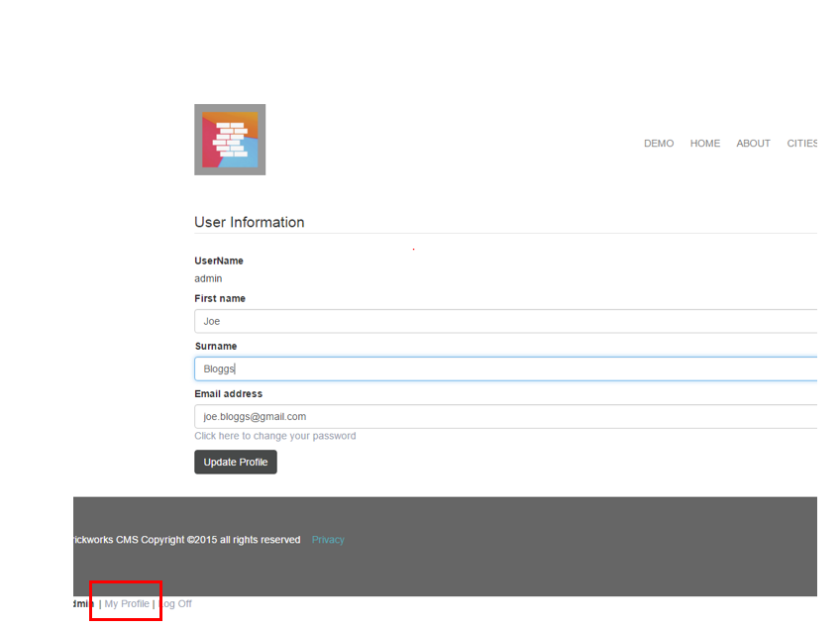
Task: Click the Email address label
Action: (x=228, y=393)
